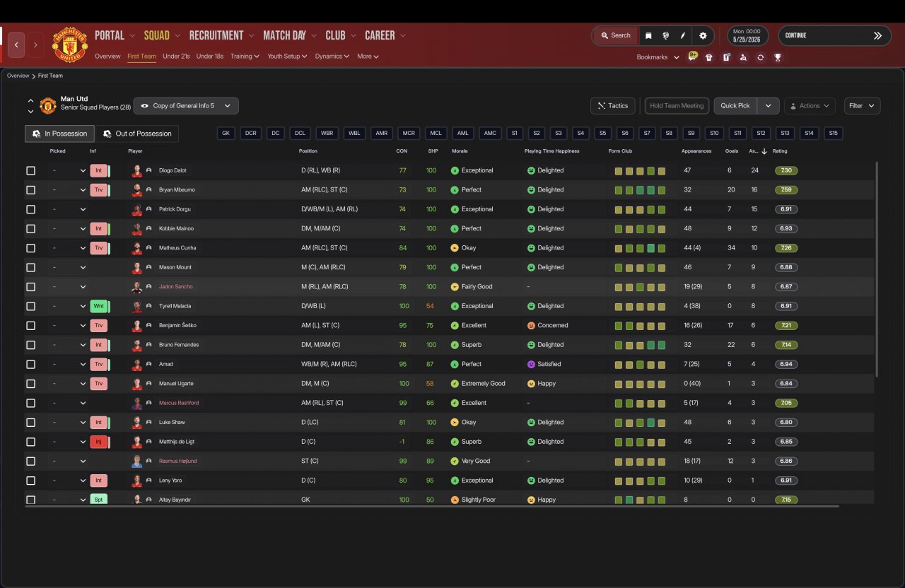Click the Search field in top bar
Screen dimensions: 905x588
[615, 35]
